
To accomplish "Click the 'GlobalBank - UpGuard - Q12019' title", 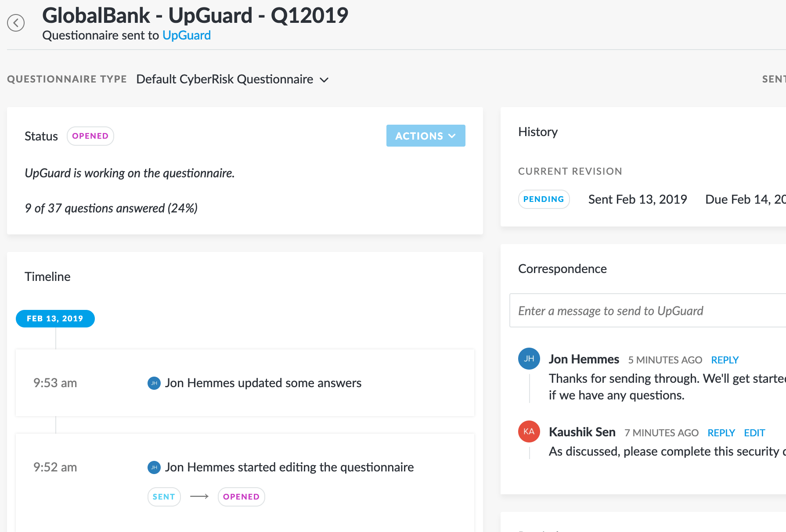I will point(195,15).
